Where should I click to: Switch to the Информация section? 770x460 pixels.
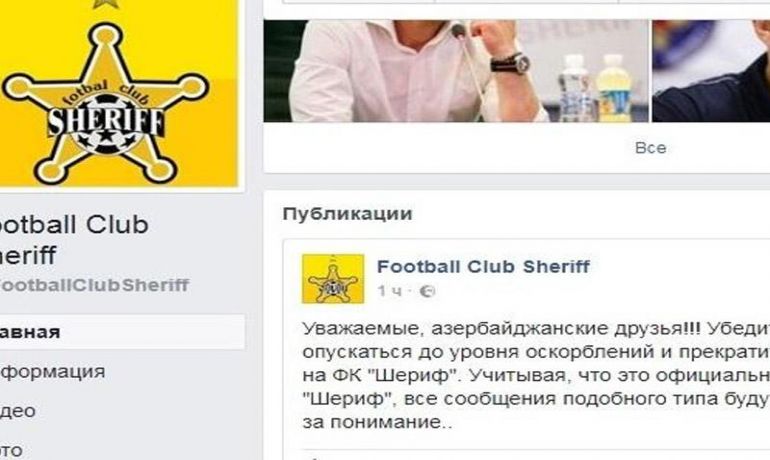[53, 372]
